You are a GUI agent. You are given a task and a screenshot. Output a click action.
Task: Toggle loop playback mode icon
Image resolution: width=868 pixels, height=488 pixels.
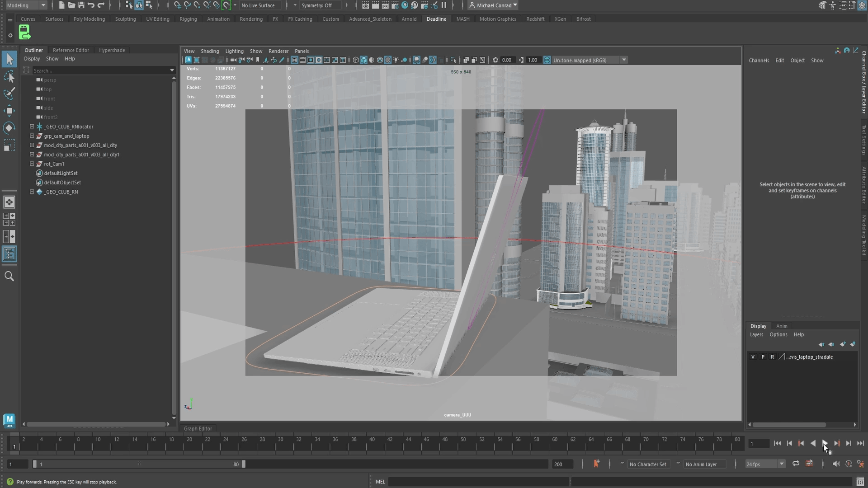point(796,464)
